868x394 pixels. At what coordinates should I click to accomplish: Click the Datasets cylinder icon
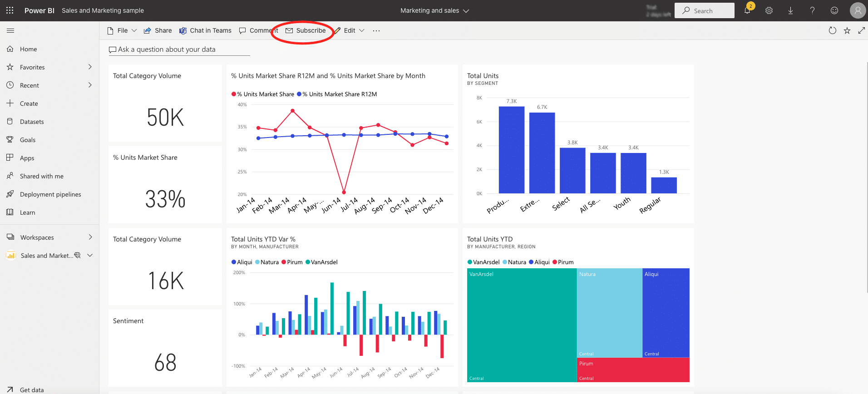click(x=10, y=121)
